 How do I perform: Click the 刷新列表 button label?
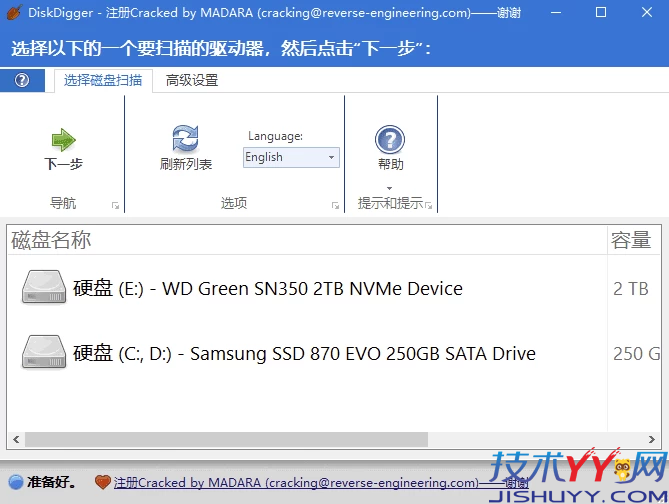pyautogui.click(x=186, y=164)
